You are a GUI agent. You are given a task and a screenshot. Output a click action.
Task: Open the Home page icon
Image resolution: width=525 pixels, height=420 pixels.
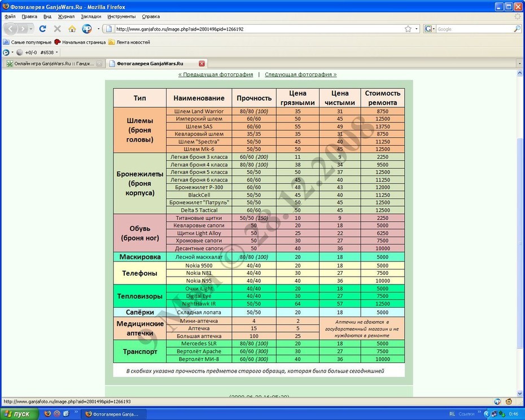click(x=72, y=29)
